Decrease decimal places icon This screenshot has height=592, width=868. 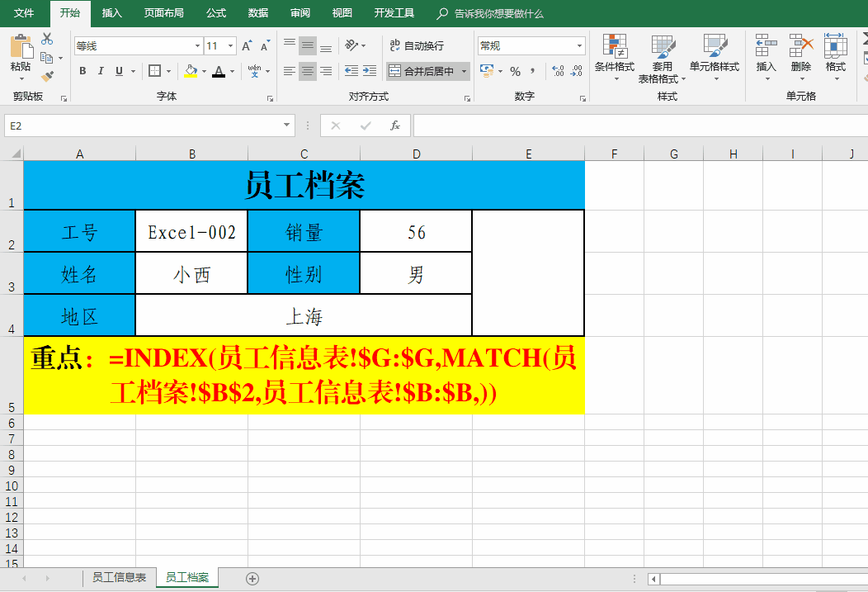[576, 71]
